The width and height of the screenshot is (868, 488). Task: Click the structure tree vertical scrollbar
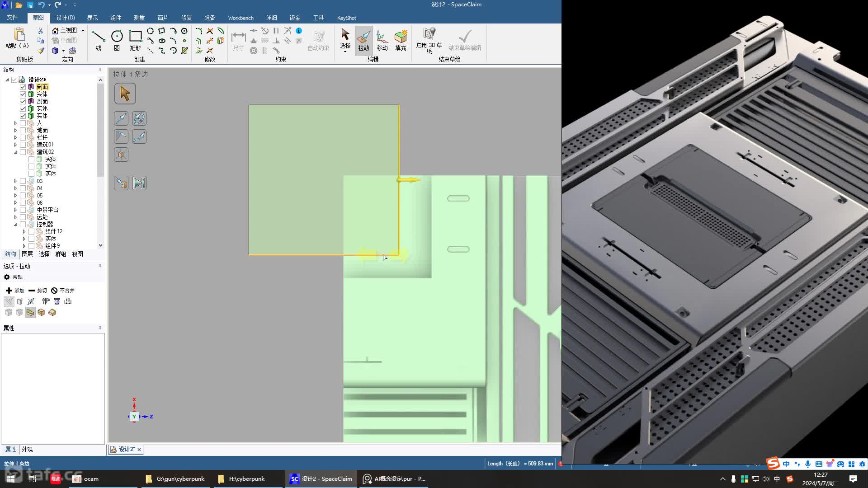(x=100, y=131)
